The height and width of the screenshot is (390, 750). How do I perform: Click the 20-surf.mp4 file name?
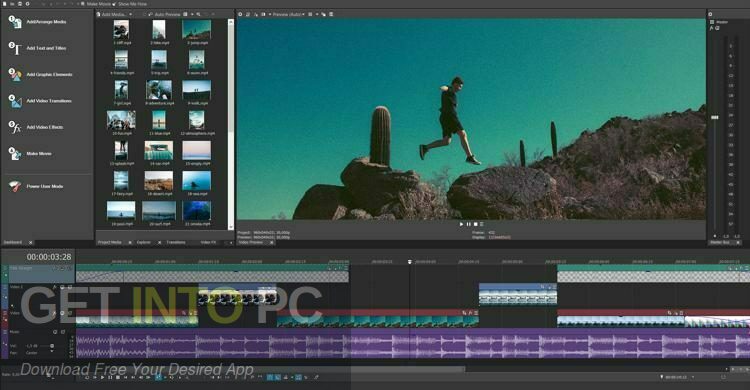[159, 224]
